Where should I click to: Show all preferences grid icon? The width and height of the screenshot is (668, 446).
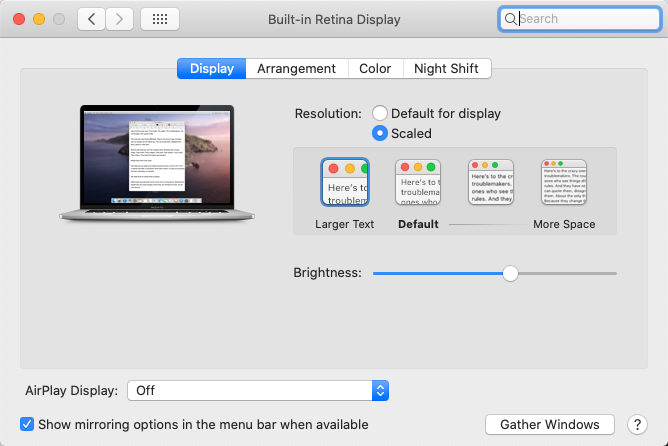click(160, 19)
